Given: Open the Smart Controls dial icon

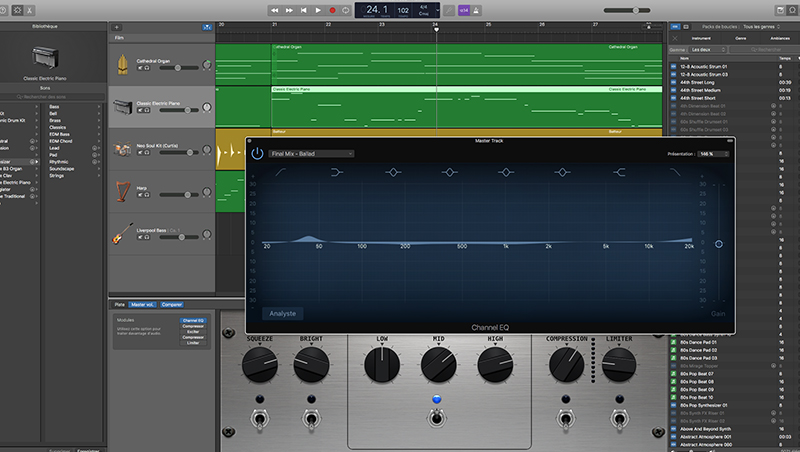Looking at the screenshot, I should (x=17, y=10).
